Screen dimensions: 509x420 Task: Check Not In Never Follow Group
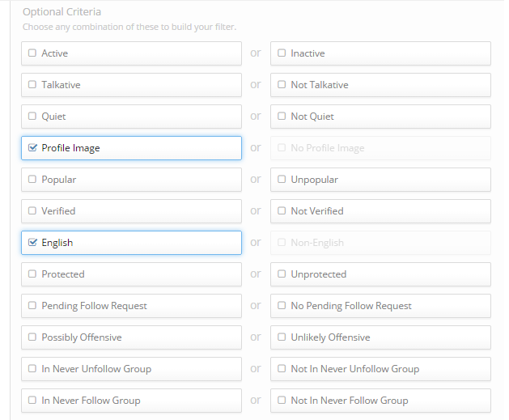[282, 400]
